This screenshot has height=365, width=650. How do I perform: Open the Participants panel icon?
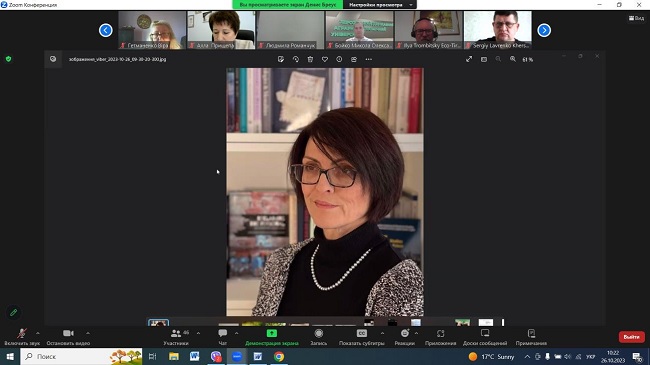click(176, 333)
